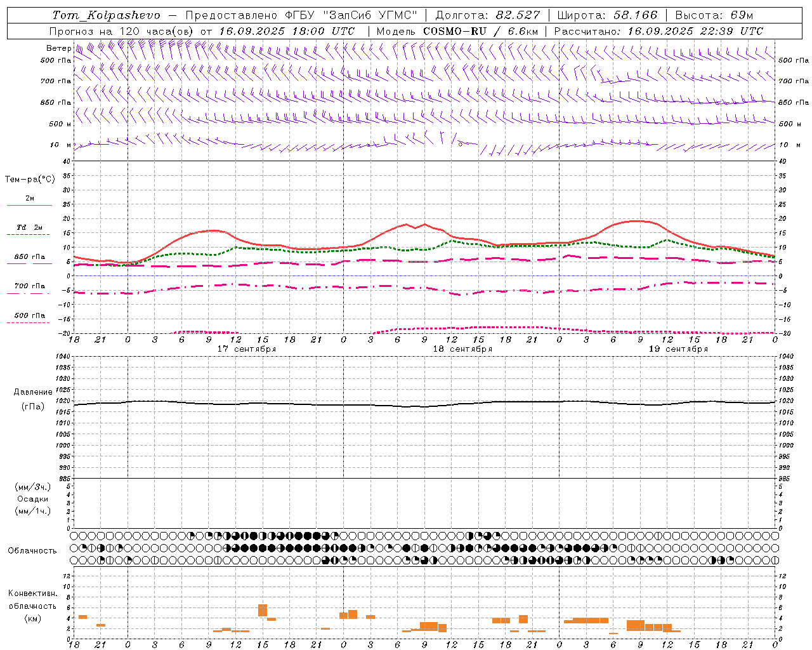This screenshot has width=812, height=650.
Task: Click the Тем-ра(°C) panel label
Action: (30, 180)
